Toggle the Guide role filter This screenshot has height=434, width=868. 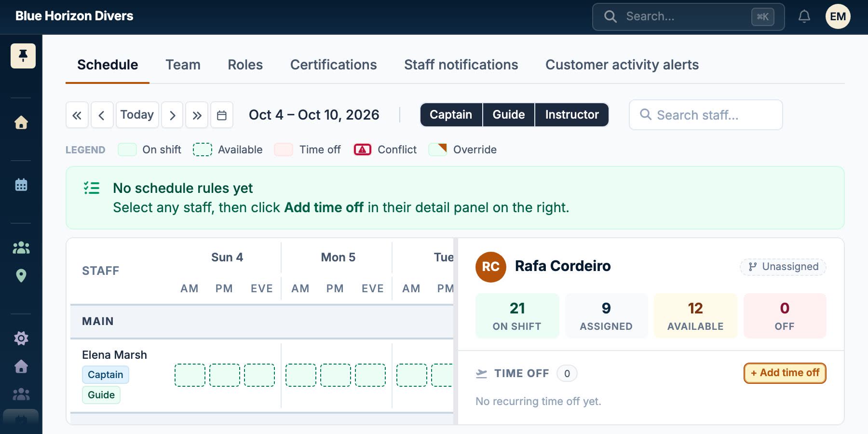[x=509, y=115]
